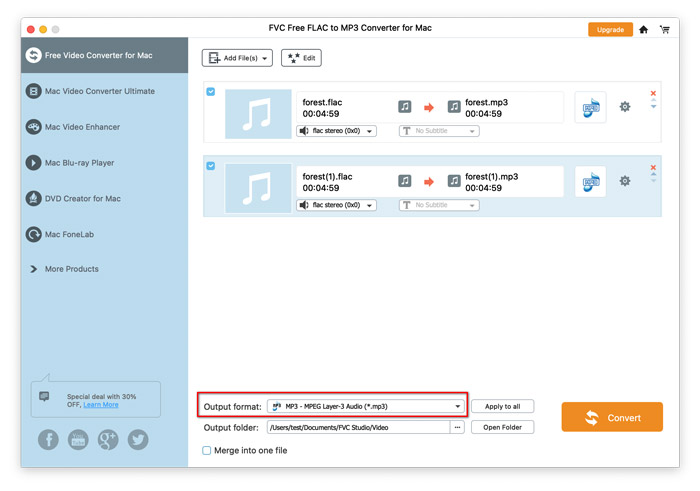Click forest(1).mp3 output file name
700x491 pixels.
point(492,176)
